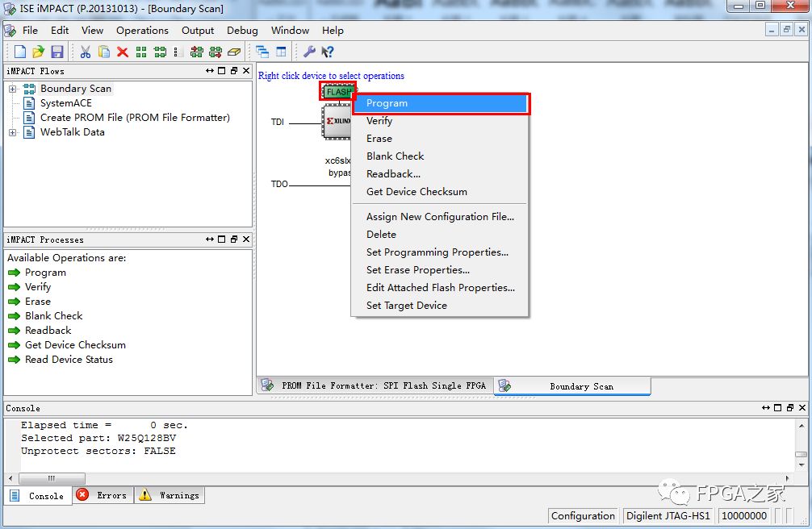Click the four green squares toolbar icon
The height and width of the screenshot is (529, 812).
pos(141,52)
